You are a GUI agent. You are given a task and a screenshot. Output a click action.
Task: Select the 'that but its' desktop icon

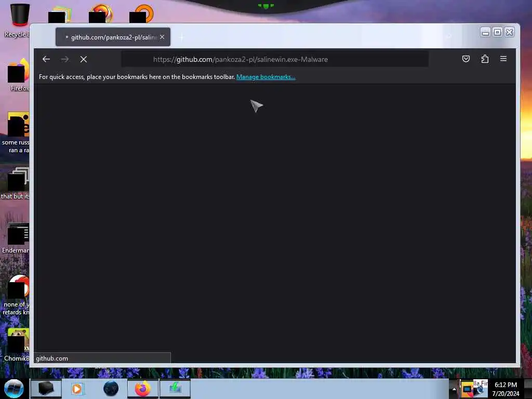(x=16, y=183)
